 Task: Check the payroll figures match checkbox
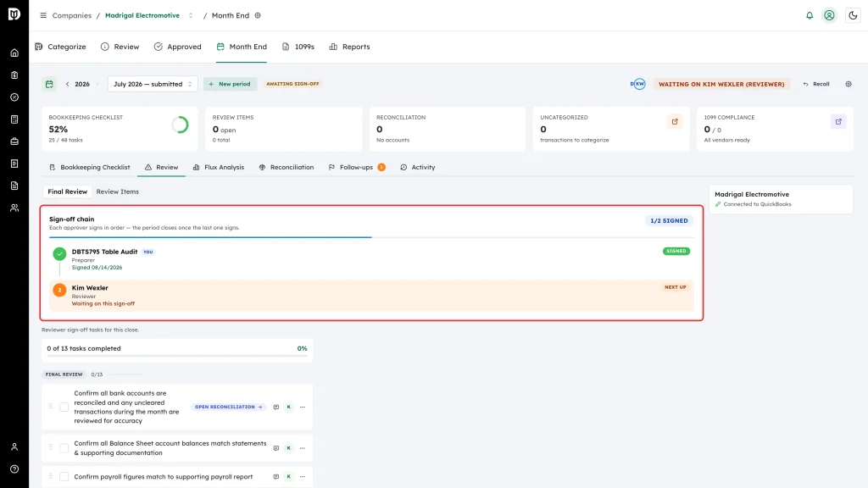coord(64,476)
